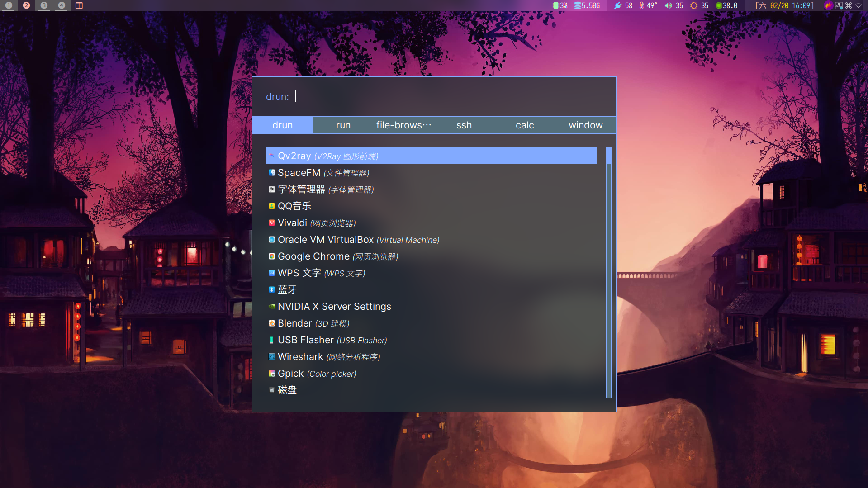Select workspace 3 in the top bar
Screen dimensions: 868x488
43,6
